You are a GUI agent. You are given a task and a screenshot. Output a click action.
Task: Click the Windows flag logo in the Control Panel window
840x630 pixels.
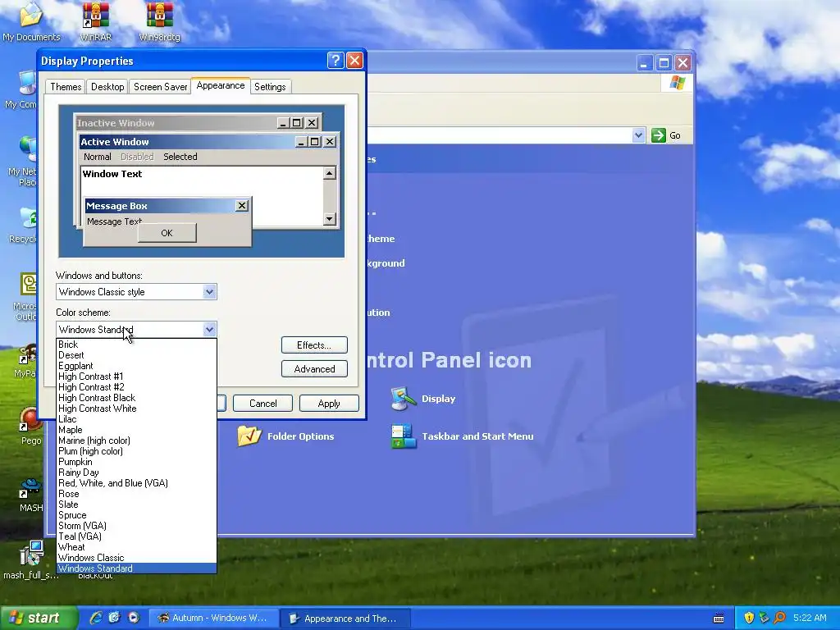677,83
